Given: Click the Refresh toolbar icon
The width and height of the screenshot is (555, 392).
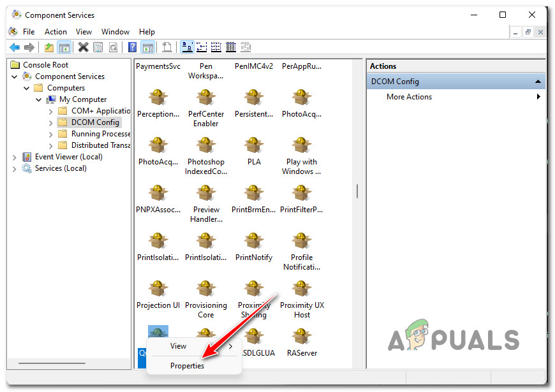Looking at the screenshot, I should [114, 47].
